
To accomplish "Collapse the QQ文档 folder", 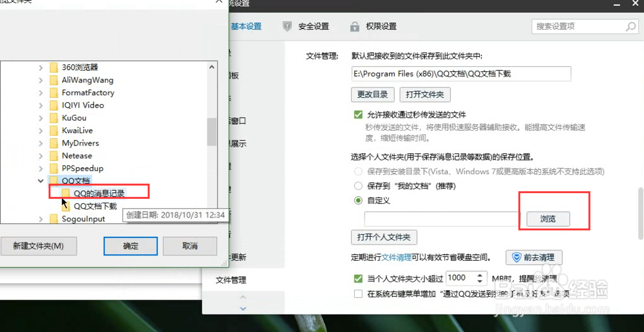I will [x=41, y=181].
